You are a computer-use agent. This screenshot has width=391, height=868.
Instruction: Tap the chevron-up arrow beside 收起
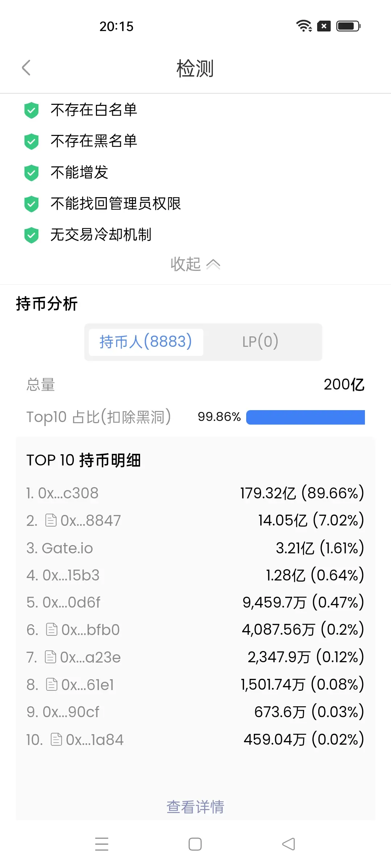coord(213,264)
